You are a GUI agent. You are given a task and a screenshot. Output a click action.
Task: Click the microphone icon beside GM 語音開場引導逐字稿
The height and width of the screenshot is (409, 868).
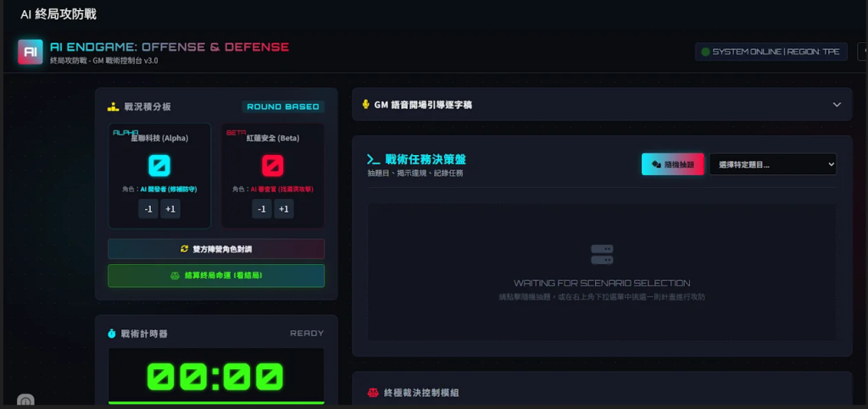(365, 104)
